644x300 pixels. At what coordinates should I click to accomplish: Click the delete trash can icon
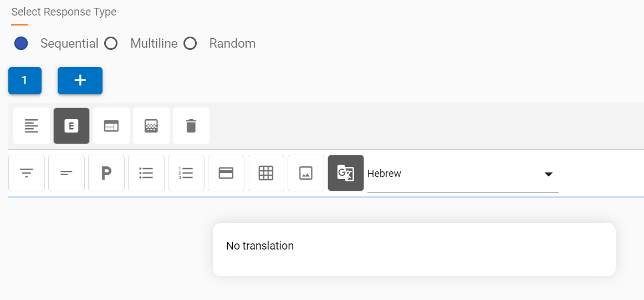191,126
